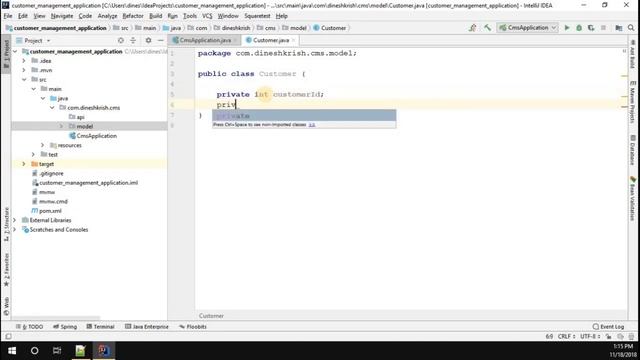640x360 pixels.
Task: Click the grey stop button
Action: pyautogui.click(x=603, y=28)
